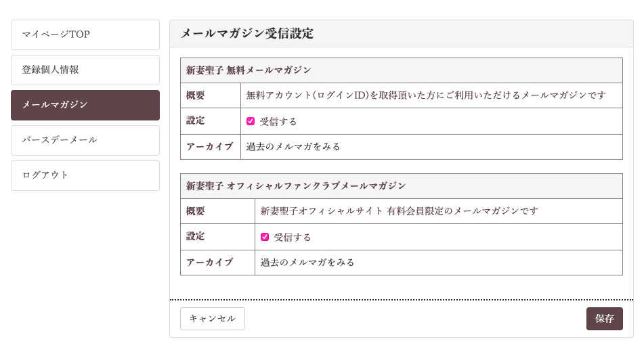644x356 pixels.
Task: Click the 受信する label under fan club magazine
Action: pos(293,238)
